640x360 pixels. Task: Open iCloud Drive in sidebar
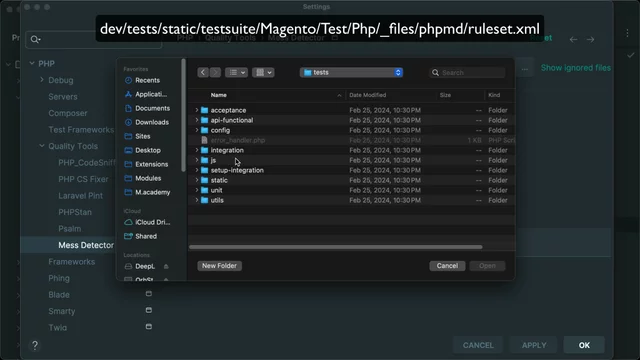click(147, 222)
